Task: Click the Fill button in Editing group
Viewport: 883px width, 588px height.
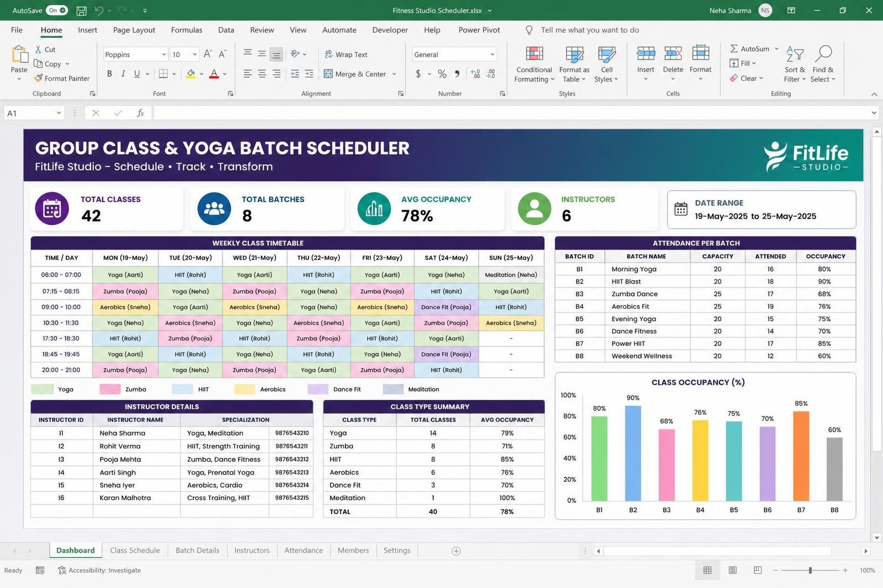Action: click(x=742, y=63)
